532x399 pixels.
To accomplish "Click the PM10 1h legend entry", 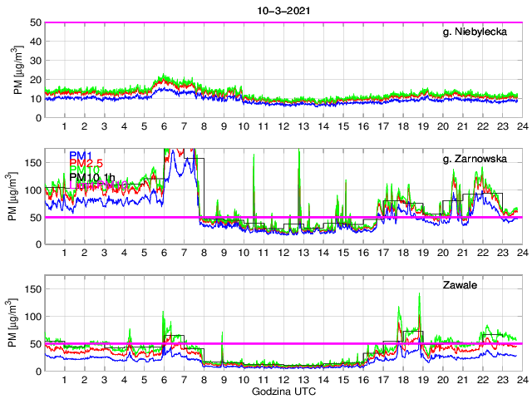I will (x=92, y=177).
